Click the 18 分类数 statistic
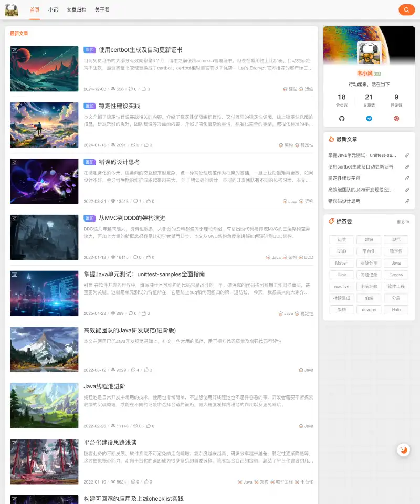 click(342, 100)
